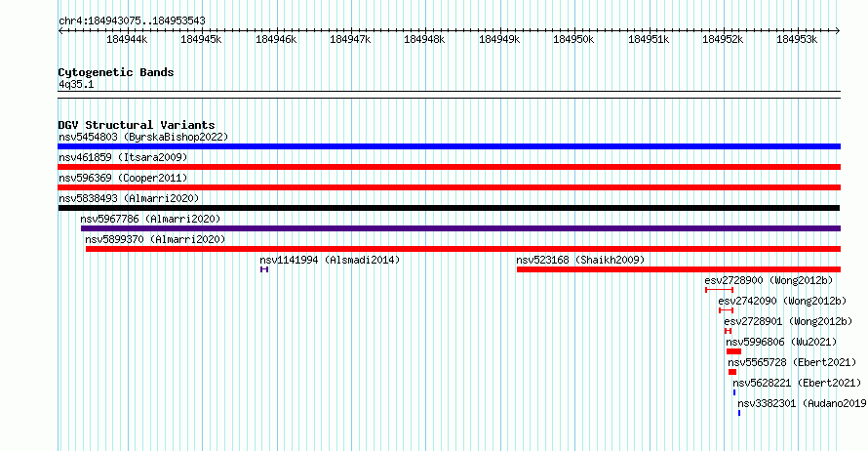Select the nsv5628221 tiny blue marker

click(x=734, y=392)
